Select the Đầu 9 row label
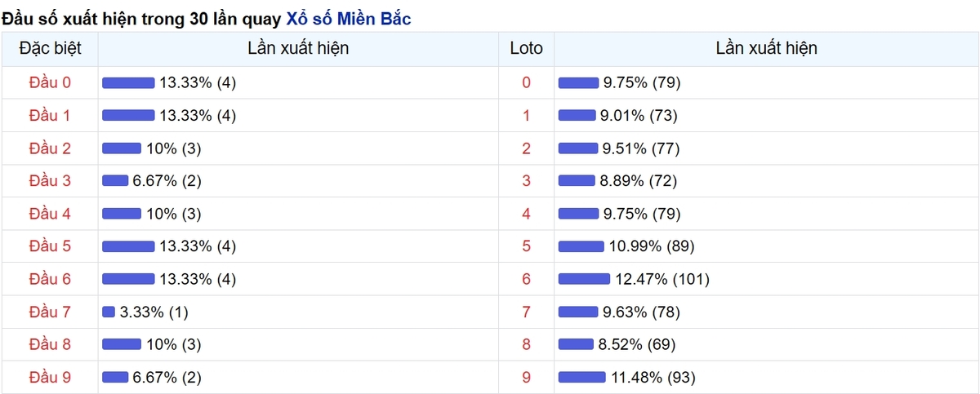The image size is (980, 394). pyautogui.click(x=50, y=377)
